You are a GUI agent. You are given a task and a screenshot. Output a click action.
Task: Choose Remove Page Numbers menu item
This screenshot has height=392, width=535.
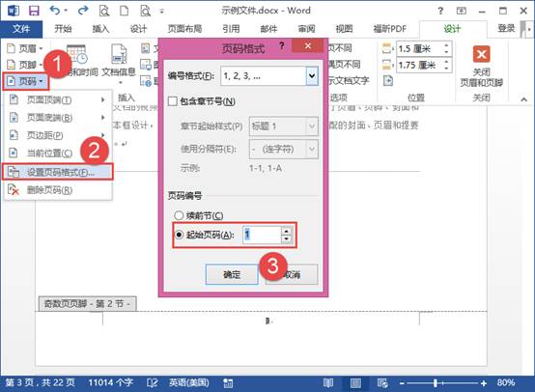click(x=58, y=190)
